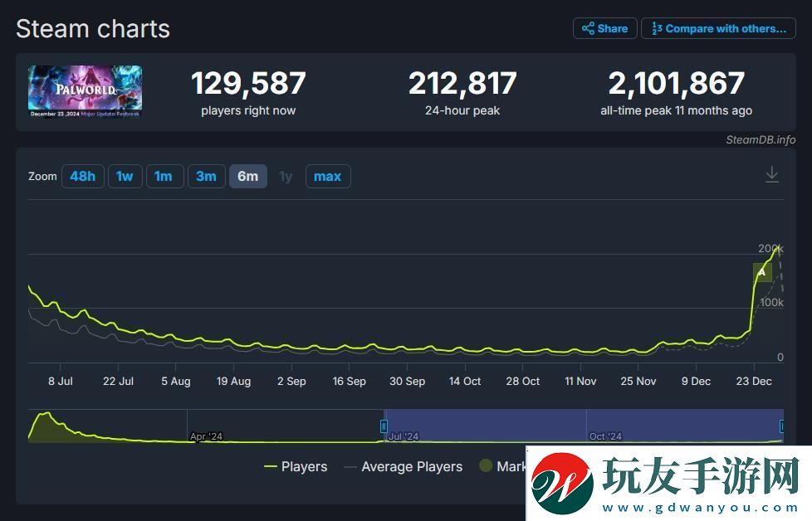Click the chart download icon
This screenshot has width=812, height=521.
(x=771, y=174)
